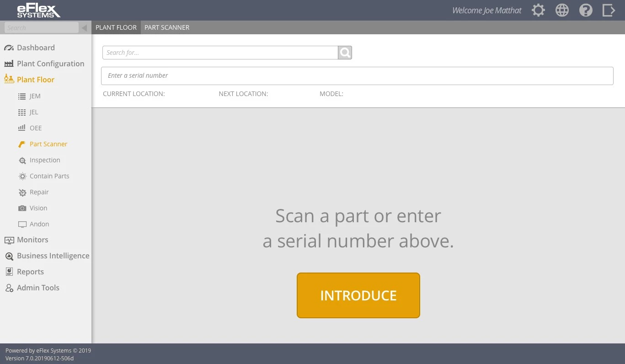Image resolution: width=625 pixels, height=364 pixels.
Task: Select the PLANT FLOOR tab
Action: click(x=116, y=27)
